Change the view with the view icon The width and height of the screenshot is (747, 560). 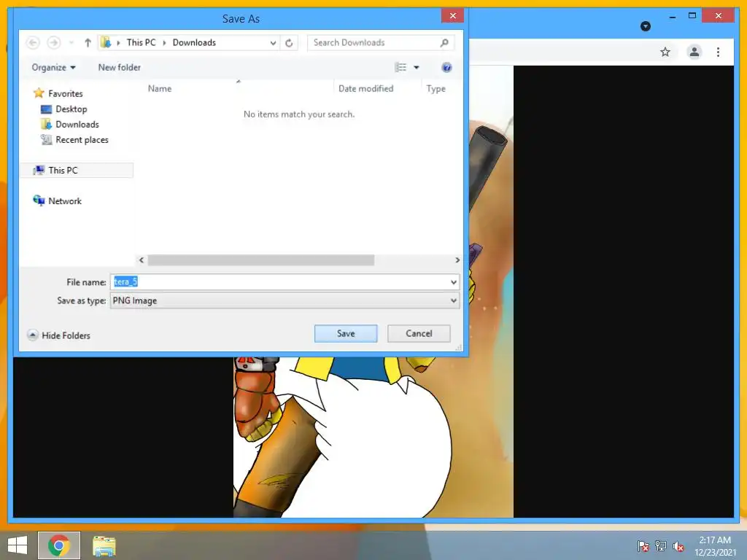point(400,68)
